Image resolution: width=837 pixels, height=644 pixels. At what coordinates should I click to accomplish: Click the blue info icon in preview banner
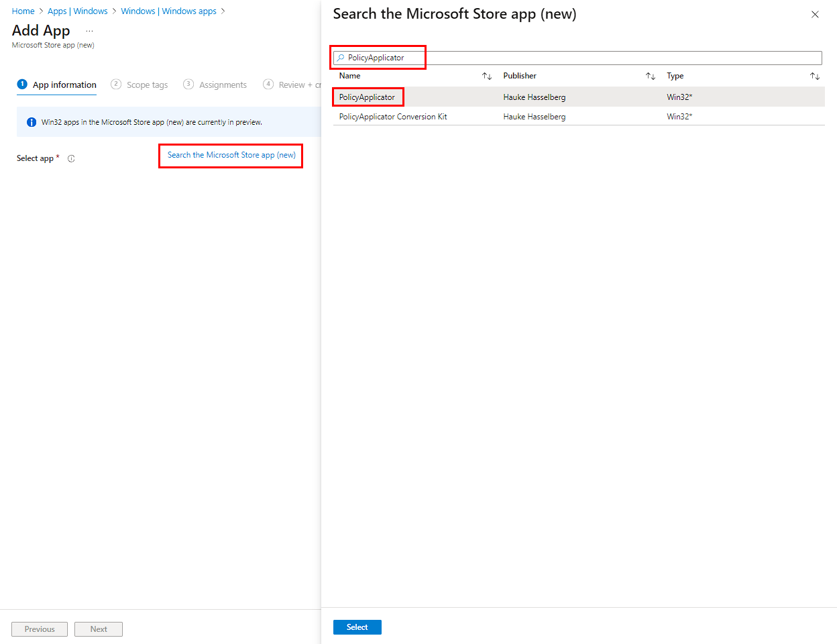(32, 122)
